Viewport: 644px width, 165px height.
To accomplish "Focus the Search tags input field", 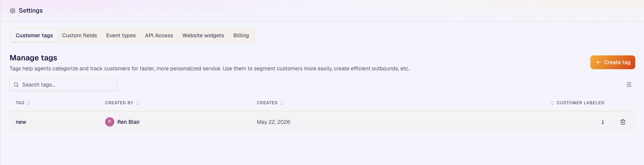I will [63, 85].
